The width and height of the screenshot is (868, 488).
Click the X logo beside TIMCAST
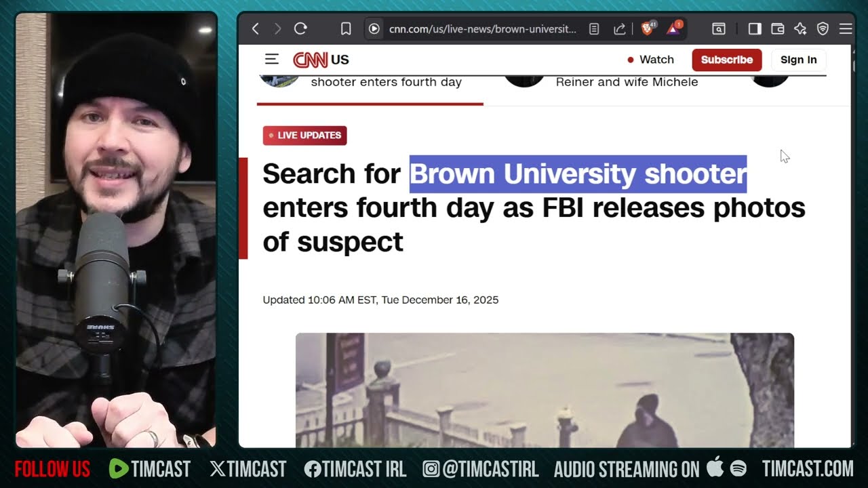tap(218, 468)
